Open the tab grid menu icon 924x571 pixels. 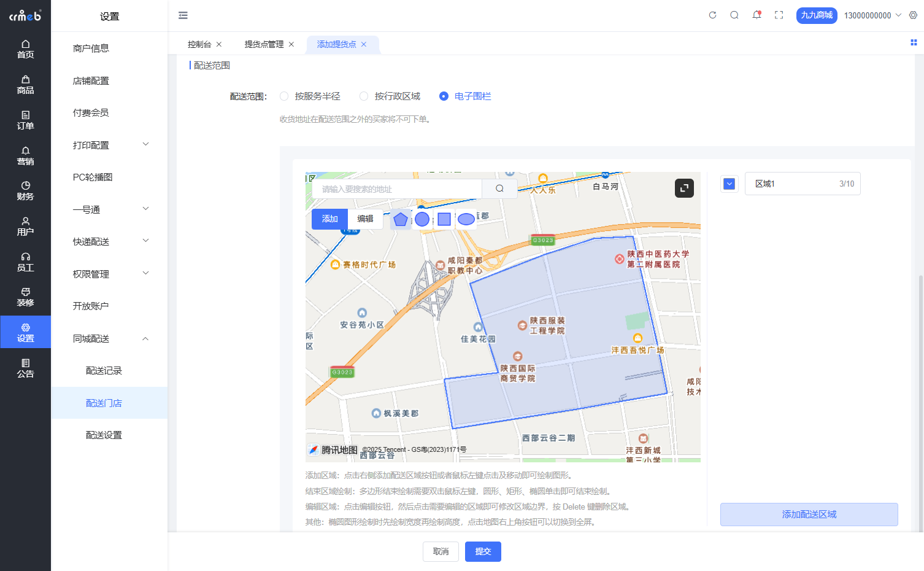click(x=914, y=42)
